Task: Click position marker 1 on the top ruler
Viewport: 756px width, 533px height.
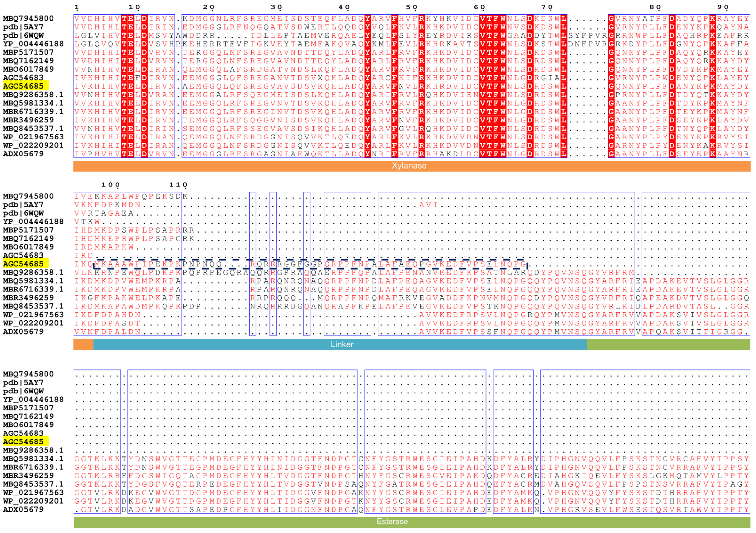Action: click(x=77, y=7)
